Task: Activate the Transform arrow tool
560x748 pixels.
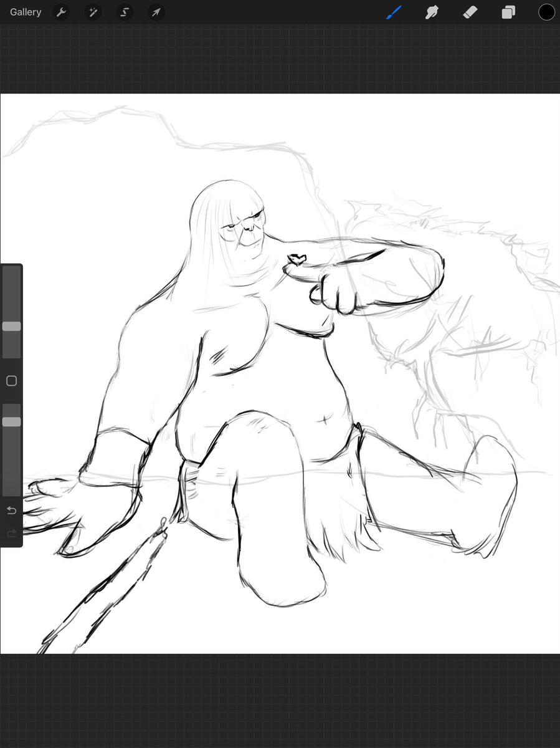Action: (x=156, y=12)
